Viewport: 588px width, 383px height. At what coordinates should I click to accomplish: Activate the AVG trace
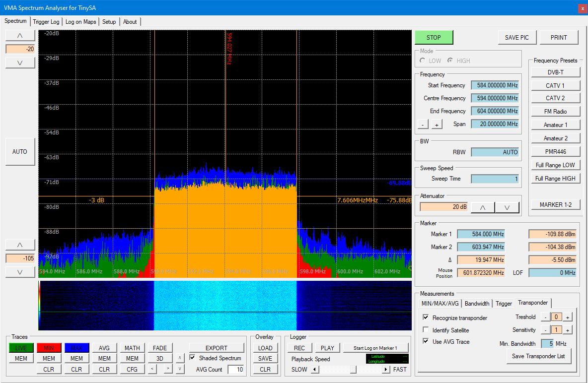coord(104,348)
